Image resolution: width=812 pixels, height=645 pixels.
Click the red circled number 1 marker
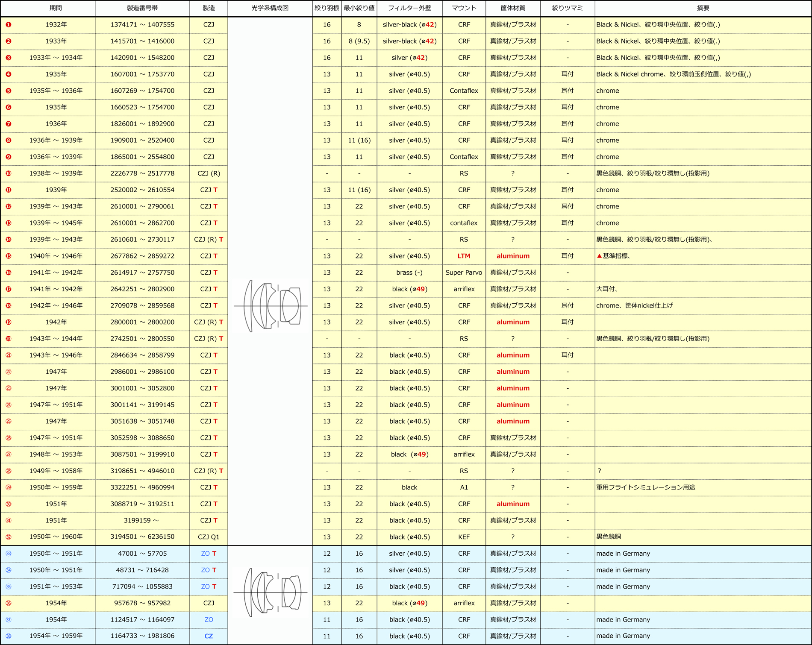tap(9, 25)
